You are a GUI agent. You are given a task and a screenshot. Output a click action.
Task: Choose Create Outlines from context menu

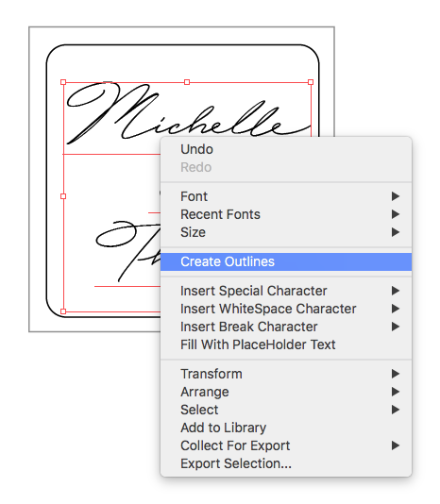point(286,261)
